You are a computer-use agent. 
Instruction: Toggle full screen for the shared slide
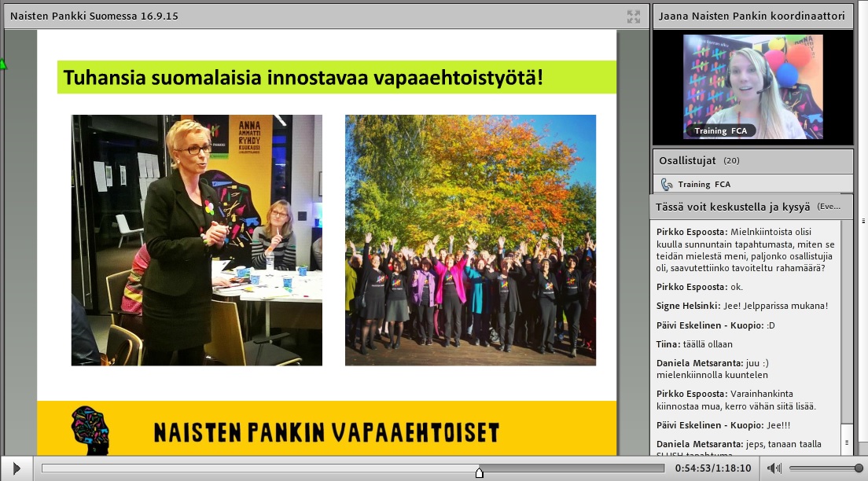[634, 17]
